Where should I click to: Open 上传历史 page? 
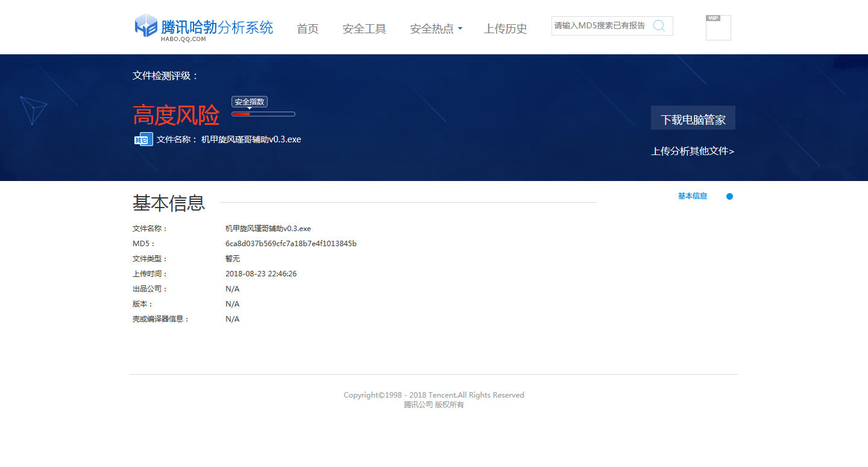click(x=505, y=28)
